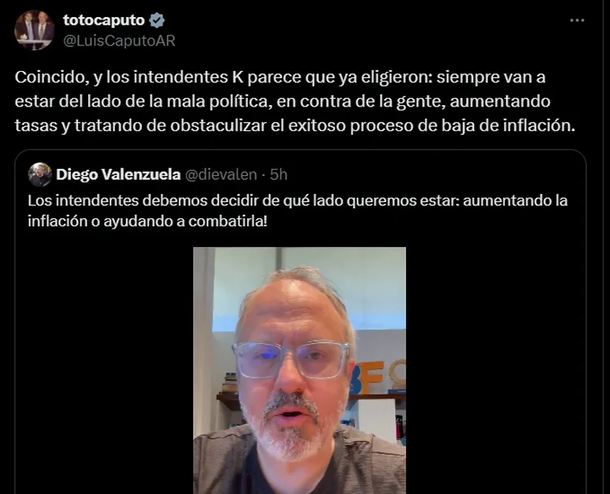Image resolution: width=610 pixels, height=494 pixels.
Task: Click the quoted tweet text about intendentes
Action: 298,211
